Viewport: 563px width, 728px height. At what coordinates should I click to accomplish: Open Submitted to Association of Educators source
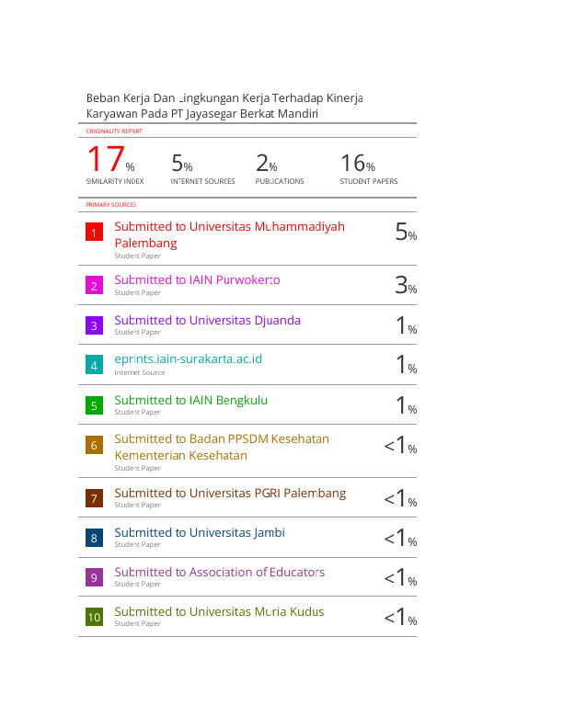coord(219,572)
